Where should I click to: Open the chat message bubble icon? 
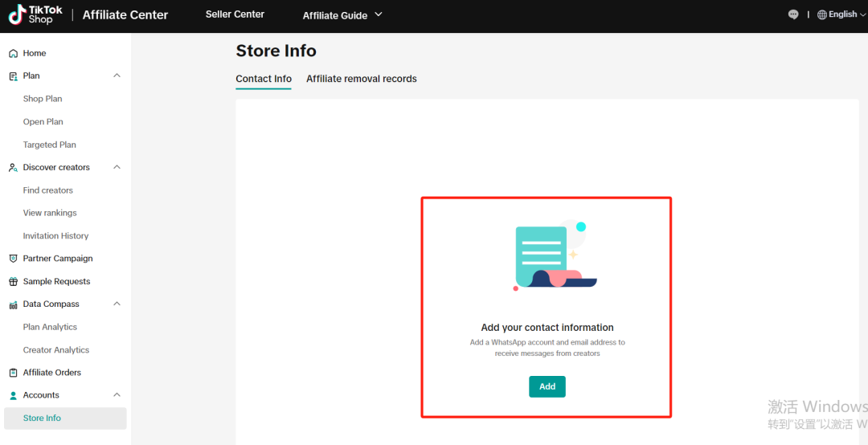tap(793, 14)
